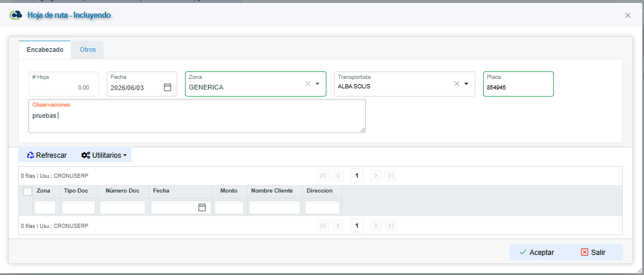Switch to the Otros tab

[x=87, y=49]
